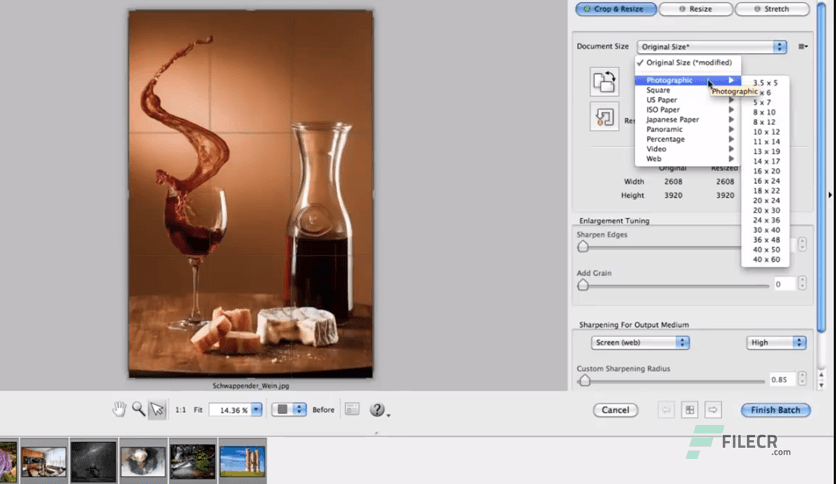Click the batch grid view icon
The width and height of the screenshot is (836, 484).
coord(689,410)
